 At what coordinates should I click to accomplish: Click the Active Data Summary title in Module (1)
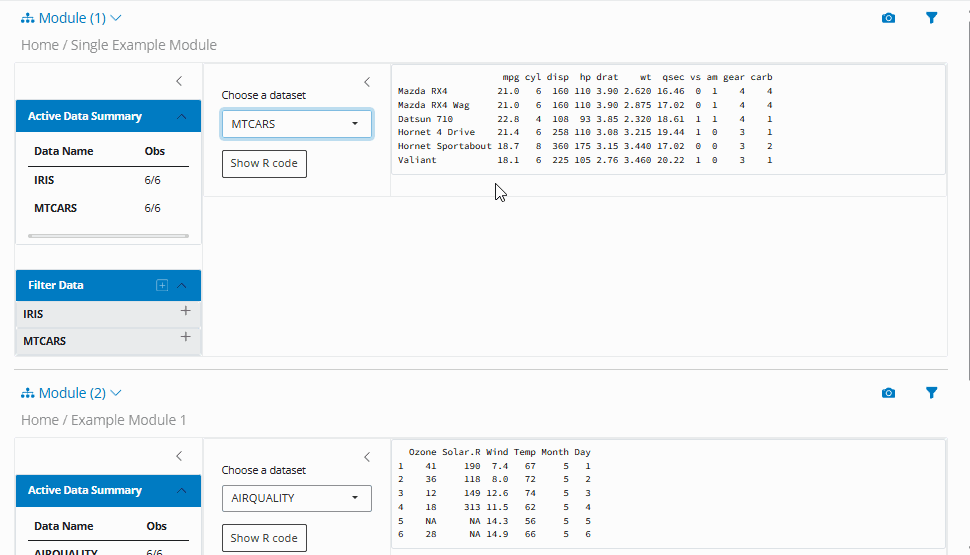point(85,116)
